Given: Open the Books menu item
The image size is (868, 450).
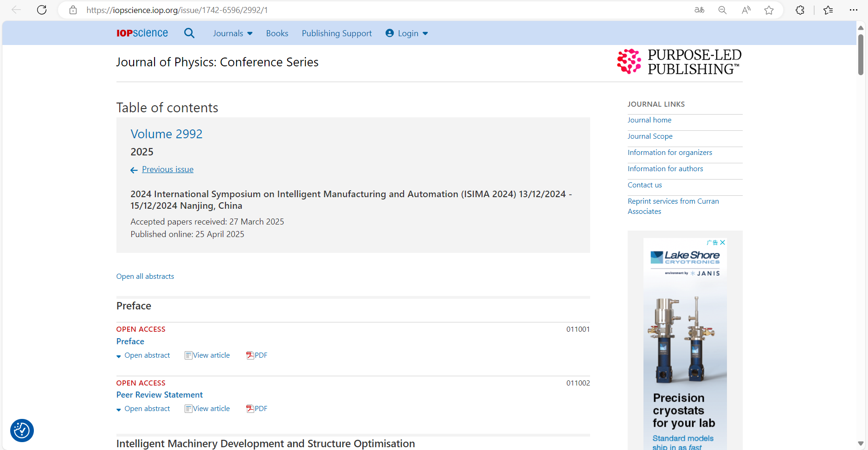Looking at the screenshot, I should pyautogui.click(x=277, y=33).
